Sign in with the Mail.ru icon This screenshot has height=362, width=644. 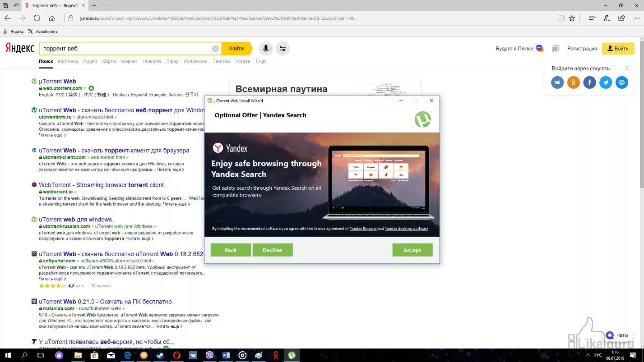pos(622,82)
